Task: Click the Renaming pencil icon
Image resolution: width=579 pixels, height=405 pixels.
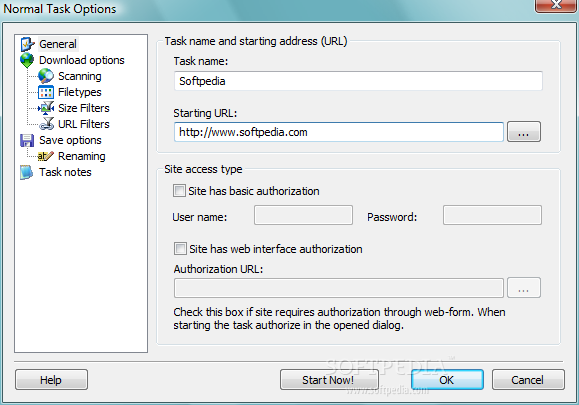Action: [46, 156]
